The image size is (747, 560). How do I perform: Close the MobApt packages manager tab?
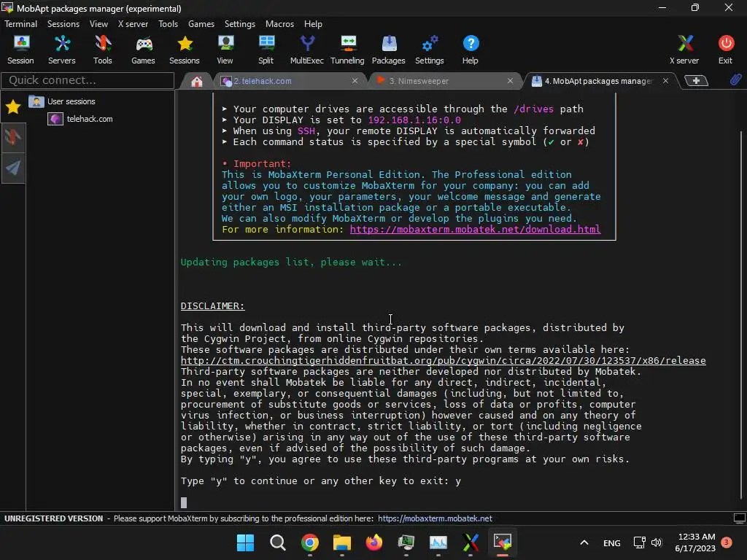click(x=665, y=81)
